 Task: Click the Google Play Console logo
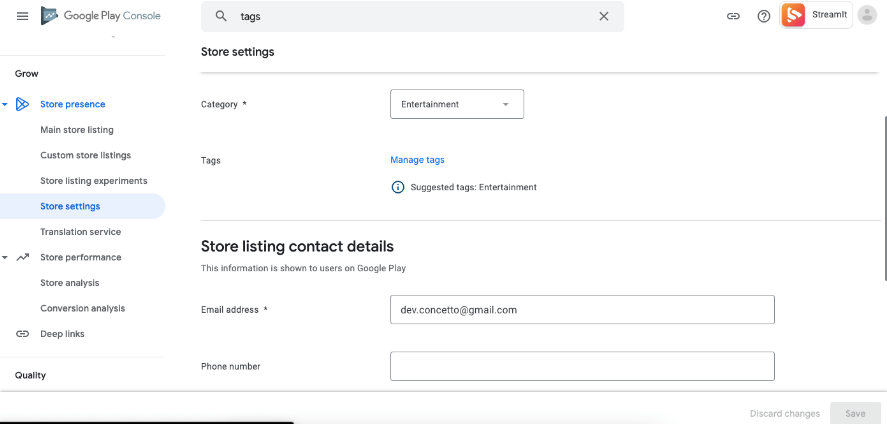tap(100, 16)
